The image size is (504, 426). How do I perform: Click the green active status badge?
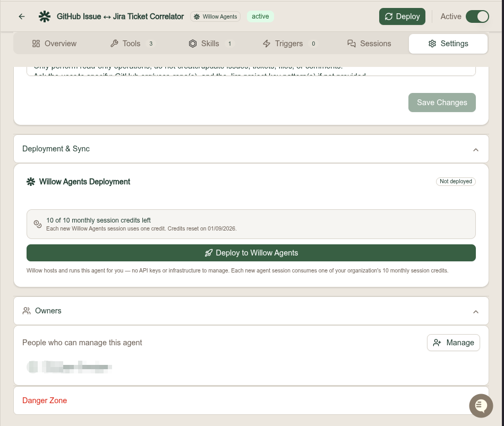tap(260, 16)
